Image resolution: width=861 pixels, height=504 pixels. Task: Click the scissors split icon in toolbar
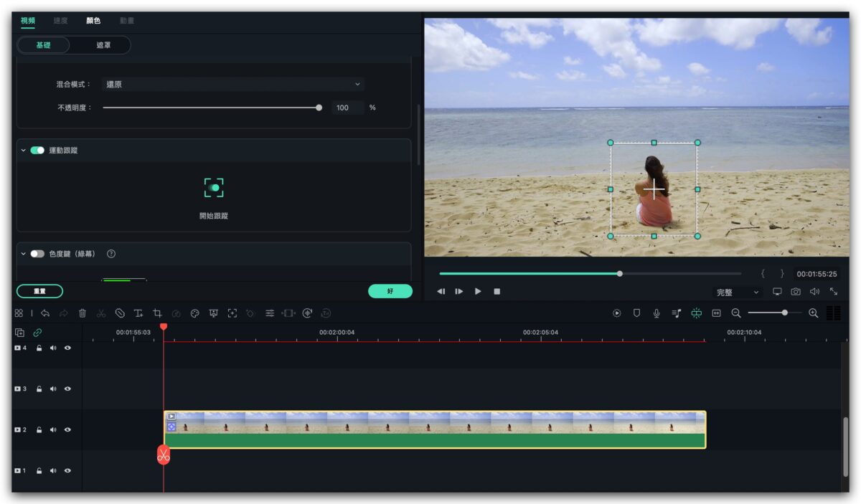pos(101,313)
